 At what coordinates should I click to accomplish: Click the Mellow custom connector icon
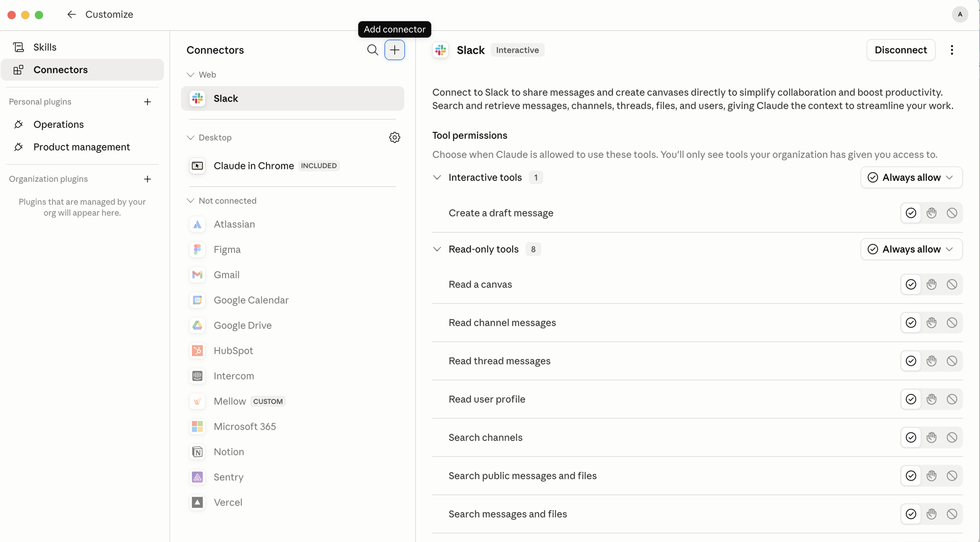tap(198, 401)
